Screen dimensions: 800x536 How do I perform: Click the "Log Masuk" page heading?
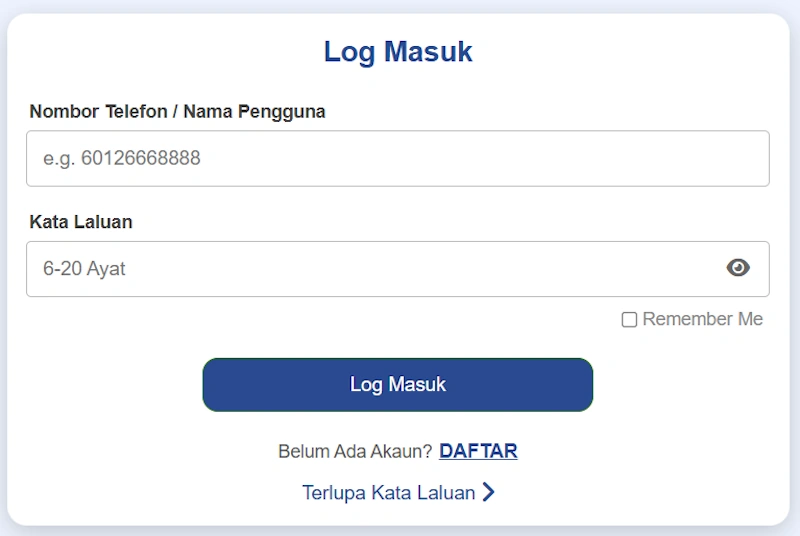pos(398,52)
